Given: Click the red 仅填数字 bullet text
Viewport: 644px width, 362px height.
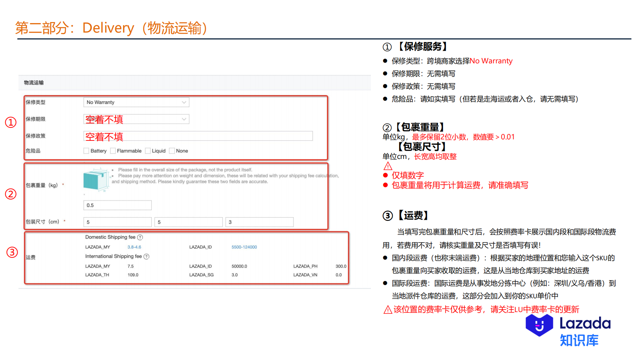Looking at the screenshot, I should click(x=408, y=176).
